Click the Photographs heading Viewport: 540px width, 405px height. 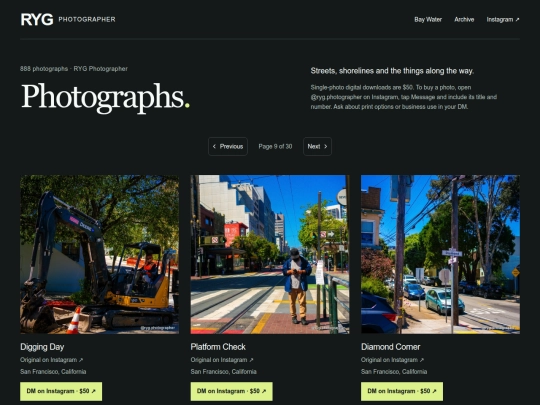pyautogui.click(x=105, y=97)
